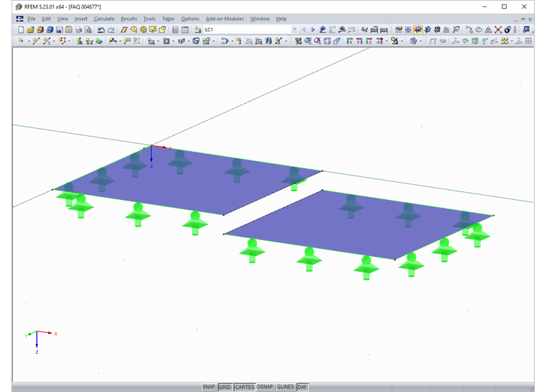Image resolution: width=547 pixels, height=392 pixels.
Task: Open the File menu
Action: pos(32,19)
